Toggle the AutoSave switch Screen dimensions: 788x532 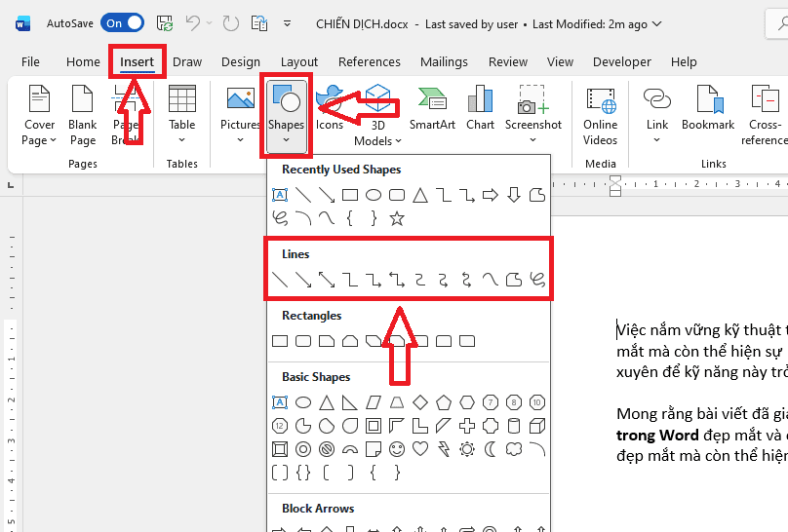(122, 22)
